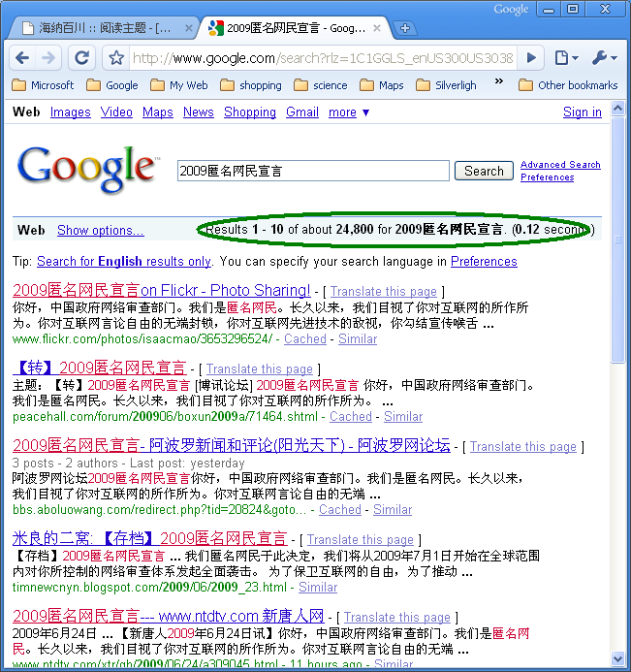Image resolution: width=631 pixels, height=672 pixels.
Task: Go to Google Images
Action: coord(70,112)
